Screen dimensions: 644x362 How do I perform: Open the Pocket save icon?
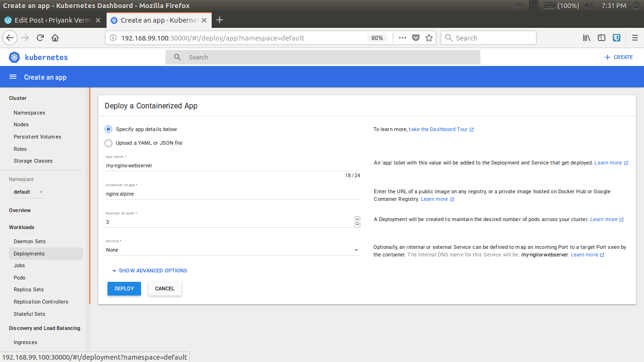click(x=416, y=38)
